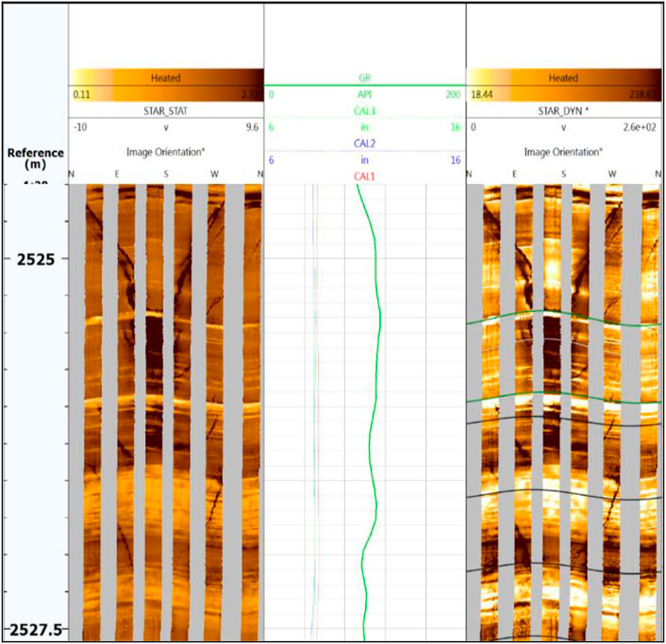Viewport: 666px width, 644px height.
Task: Click the E orientation letter in STAR_DYN track
Action: [x=514, y=174]
